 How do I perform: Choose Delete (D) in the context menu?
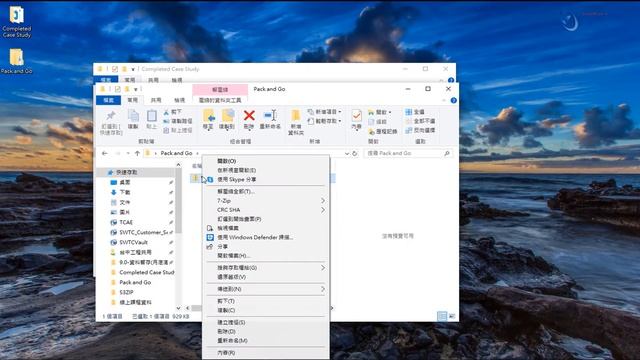[266, 331]
